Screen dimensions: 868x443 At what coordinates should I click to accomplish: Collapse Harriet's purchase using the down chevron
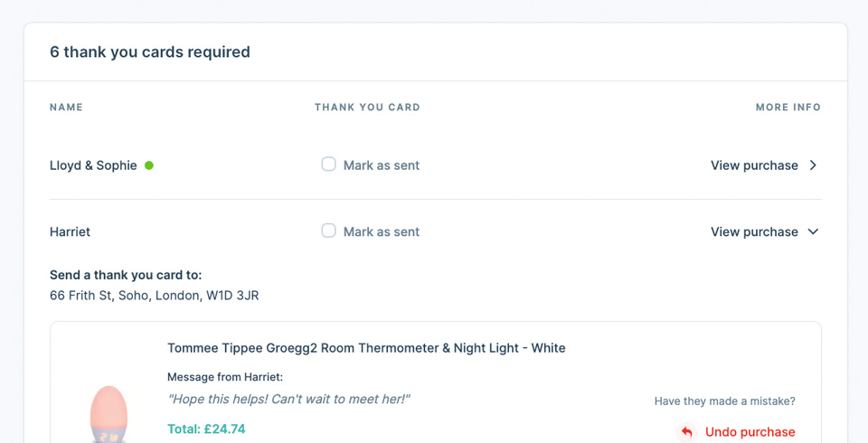pos(813,231)
